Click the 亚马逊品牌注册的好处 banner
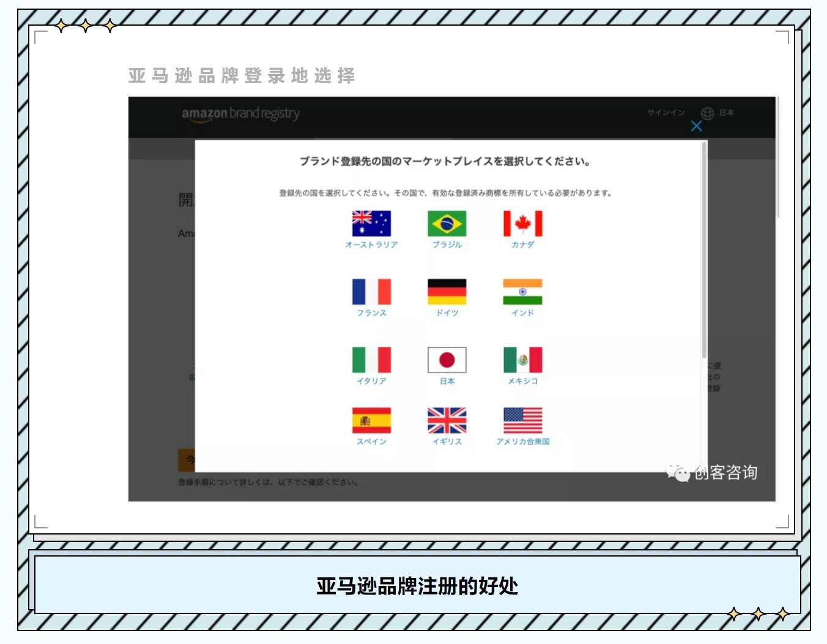 point(417,585)
